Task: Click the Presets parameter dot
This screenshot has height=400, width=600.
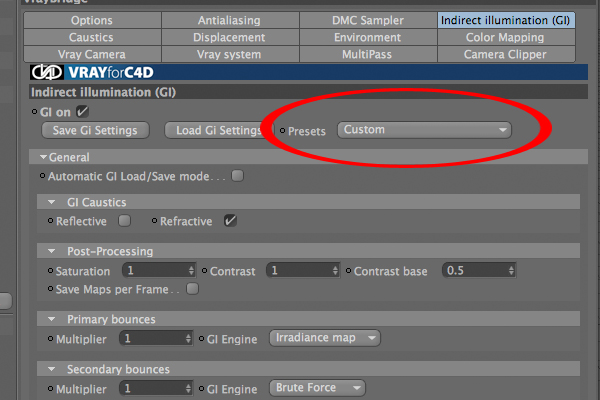Action: click(282, 131)
